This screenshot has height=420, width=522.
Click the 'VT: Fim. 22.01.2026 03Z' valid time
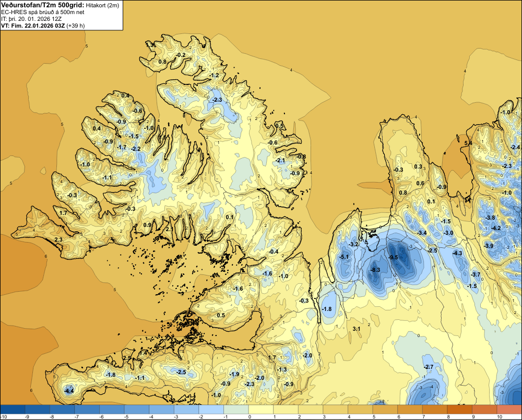(33, 26)
